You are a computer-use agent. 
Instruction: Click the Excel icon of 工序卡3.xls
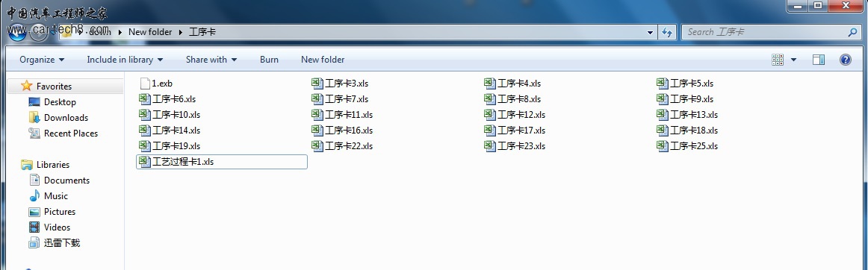pyautogui.click(x=317, y=84)
